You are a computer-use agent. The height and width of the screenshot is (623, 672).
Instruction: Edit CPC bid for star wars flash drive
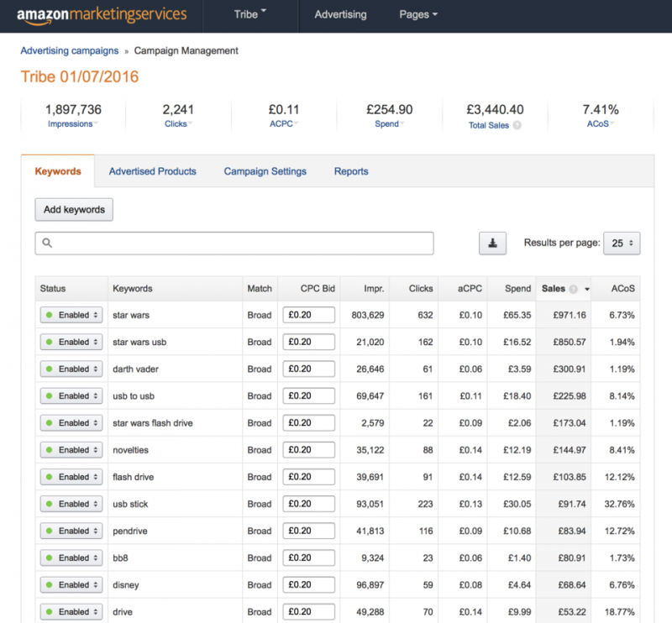pos(308,423)
